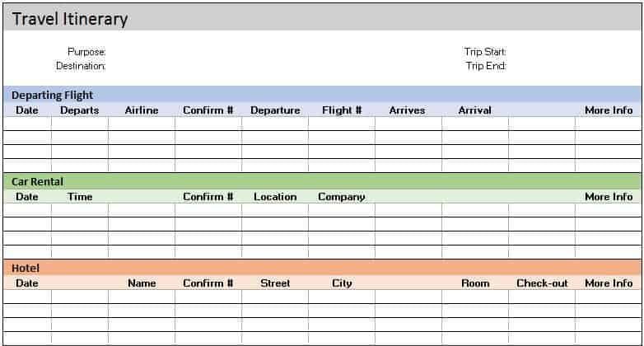Viewport: 644px width, 346px height.
Task: Select first empty Time cell under Car Rental
Action: tap(80, 210)
